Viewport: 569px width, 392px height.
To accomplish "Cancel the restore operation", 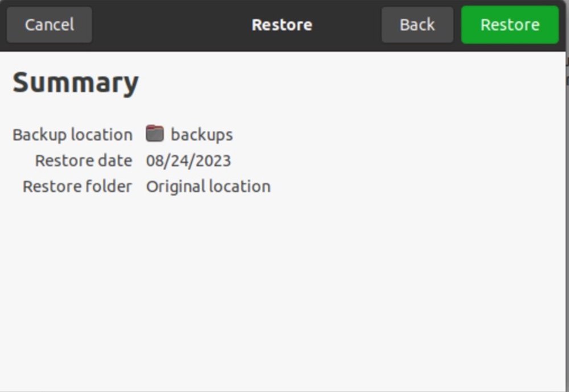I will [49, 24].
